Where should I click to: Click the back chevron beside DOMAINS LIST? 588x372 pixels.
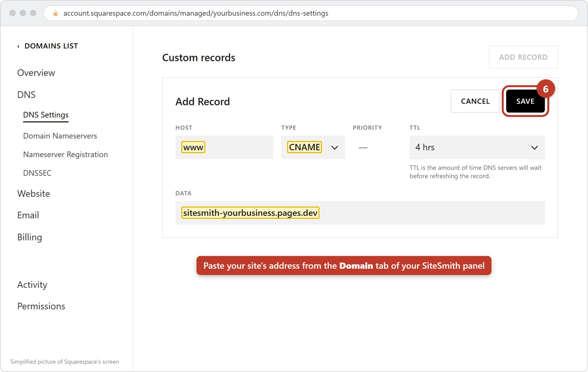(18, 46)
